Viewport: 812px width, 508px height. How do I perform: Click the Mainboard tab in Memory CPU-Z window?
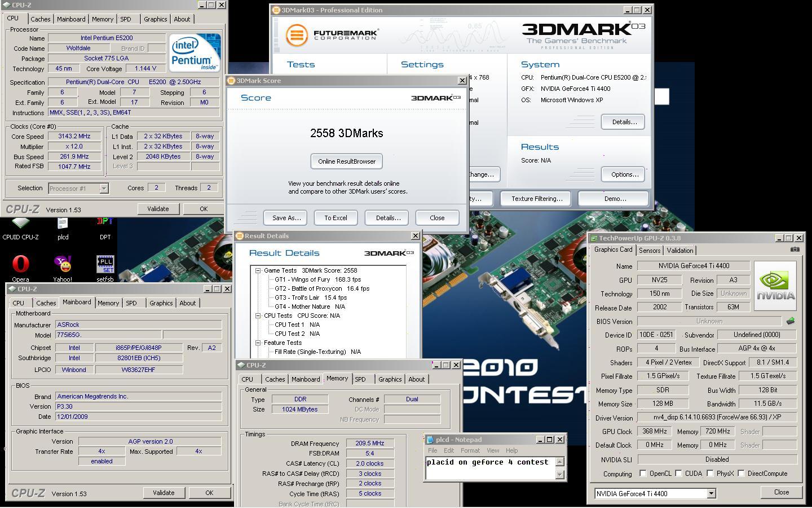pos(306,379)
